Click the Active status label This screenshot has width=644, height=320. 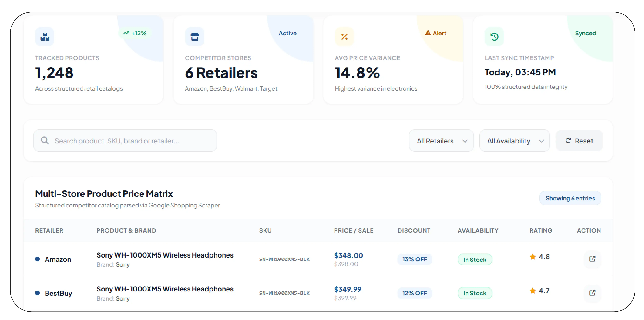click(x=287, y=33)
